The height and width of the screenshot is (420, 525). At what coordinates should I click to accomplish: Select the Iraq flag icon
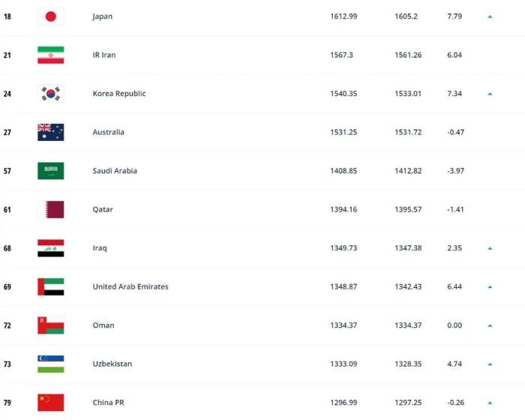(x=51, y=248)
